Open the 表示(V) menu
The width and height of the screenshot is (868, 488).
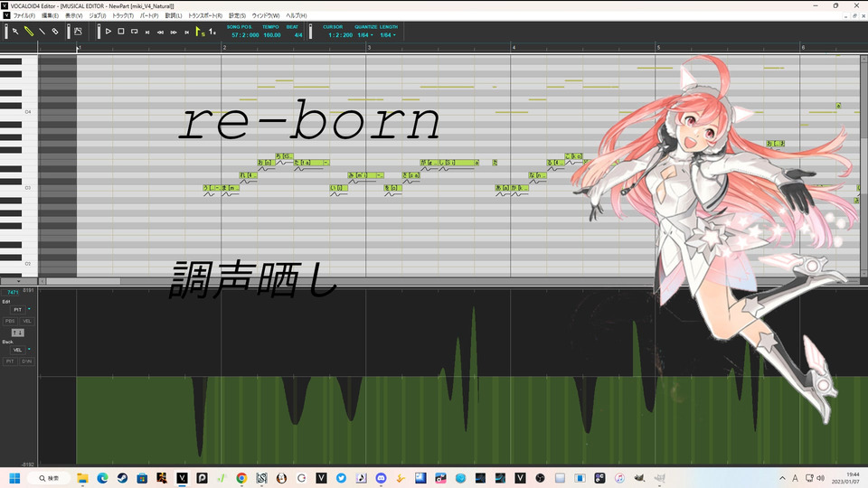[x=73, y=15]
